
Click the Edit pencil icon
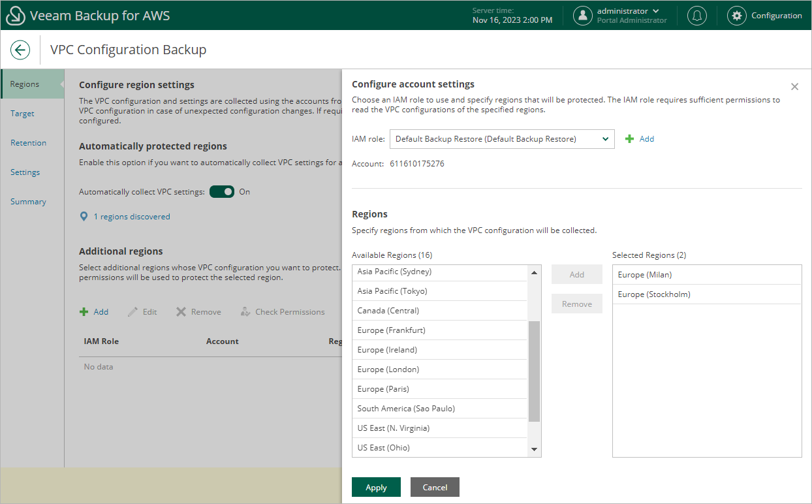click(x=133, y=312)
